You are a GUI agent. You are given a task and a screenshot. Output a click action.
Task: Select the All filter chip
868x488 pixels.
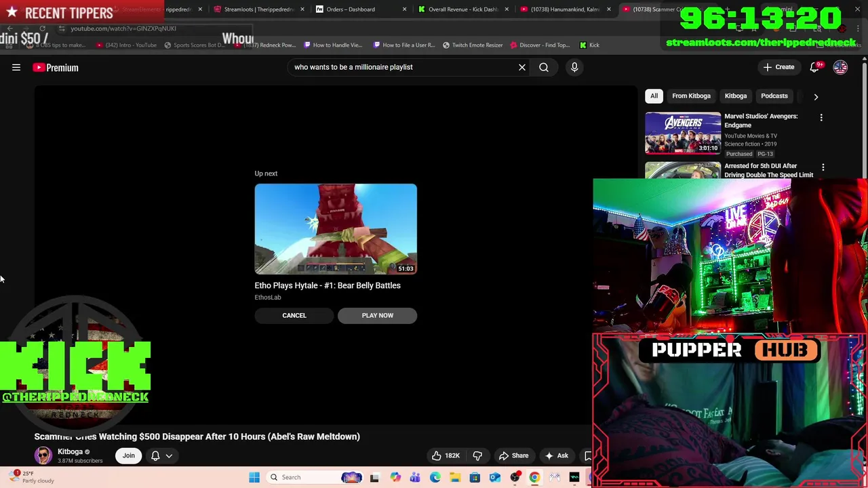point(654,96)
